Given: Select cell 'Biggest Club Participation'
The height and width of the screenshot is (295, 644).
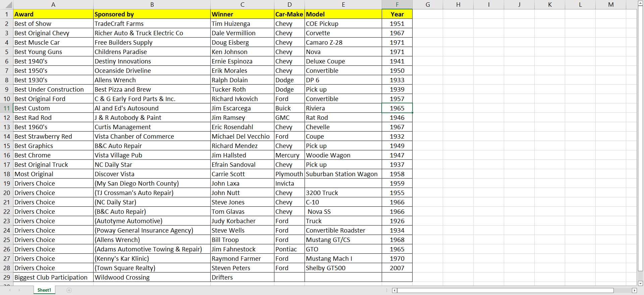Looking at the screenshot, I should tap(53, 277).
